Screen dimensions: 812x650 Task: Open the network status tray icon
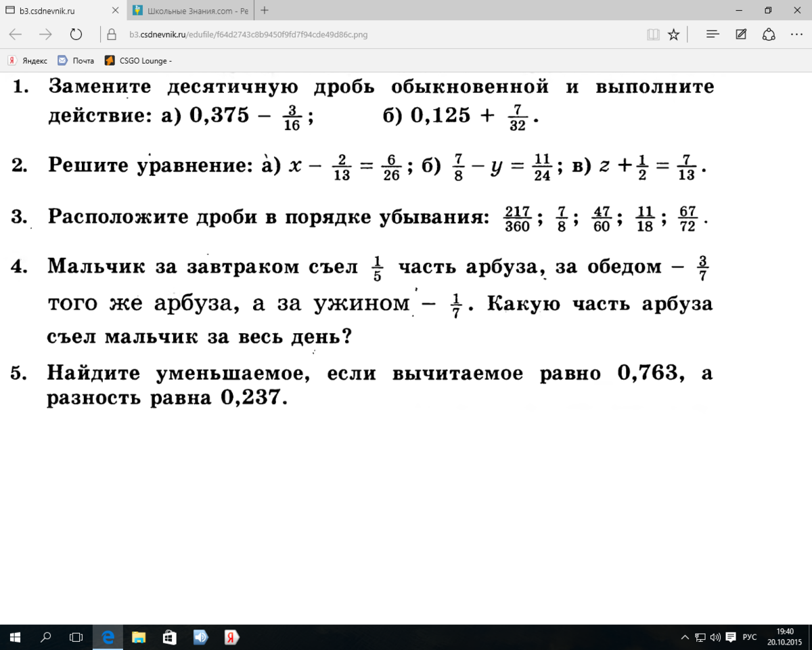700,637
